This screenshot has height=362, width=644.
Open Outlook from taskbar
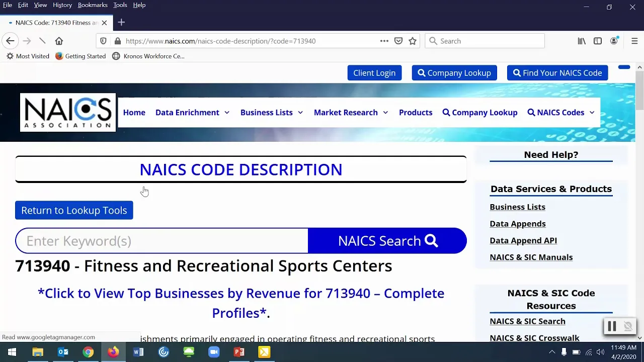click(63, 352)
